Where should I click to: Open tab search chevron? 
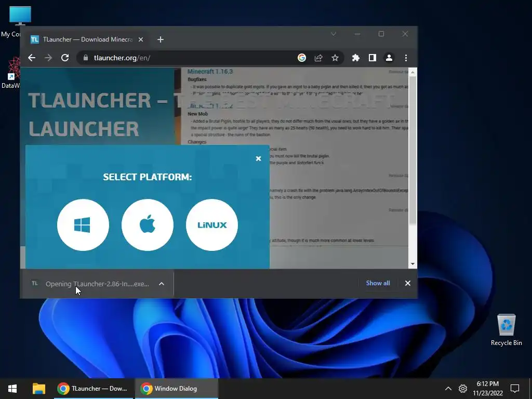[x=334, y=34]
